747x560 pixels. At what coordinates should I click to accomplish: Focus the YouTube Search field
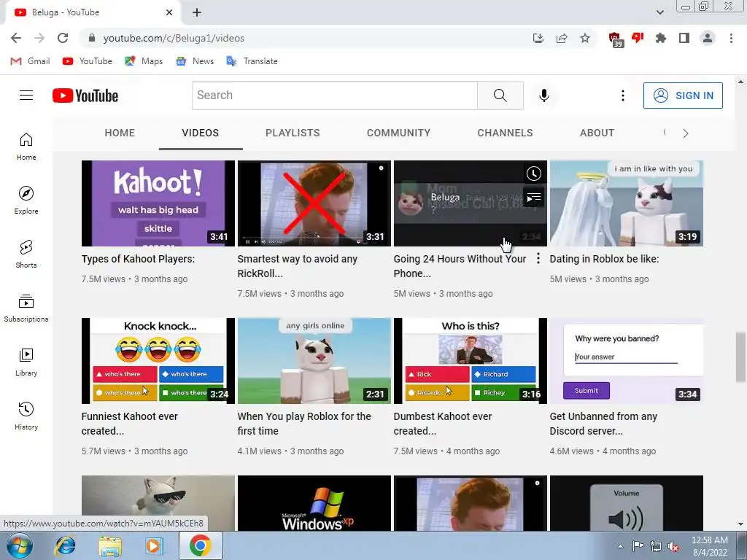(334, 96)
